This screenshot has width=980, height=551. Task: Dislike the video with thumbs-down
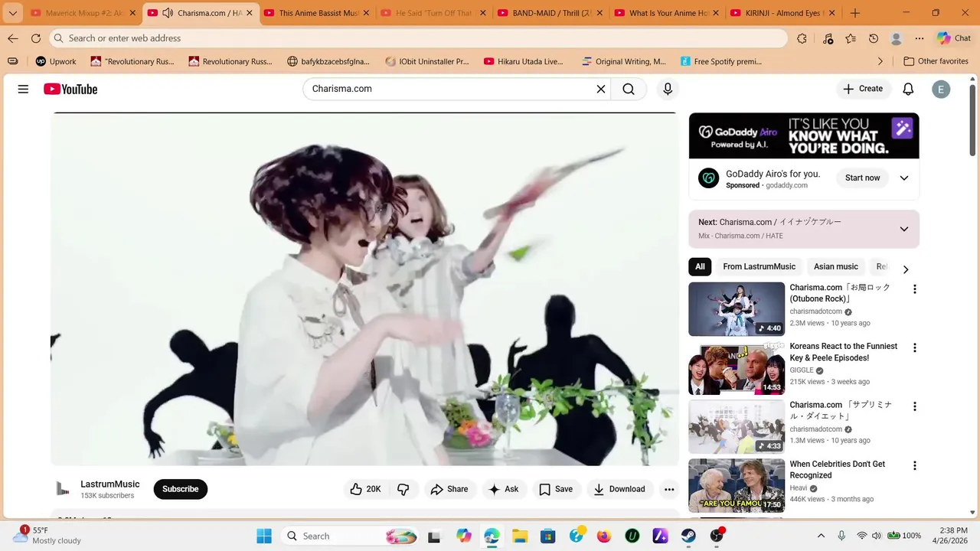pos(403,489)
